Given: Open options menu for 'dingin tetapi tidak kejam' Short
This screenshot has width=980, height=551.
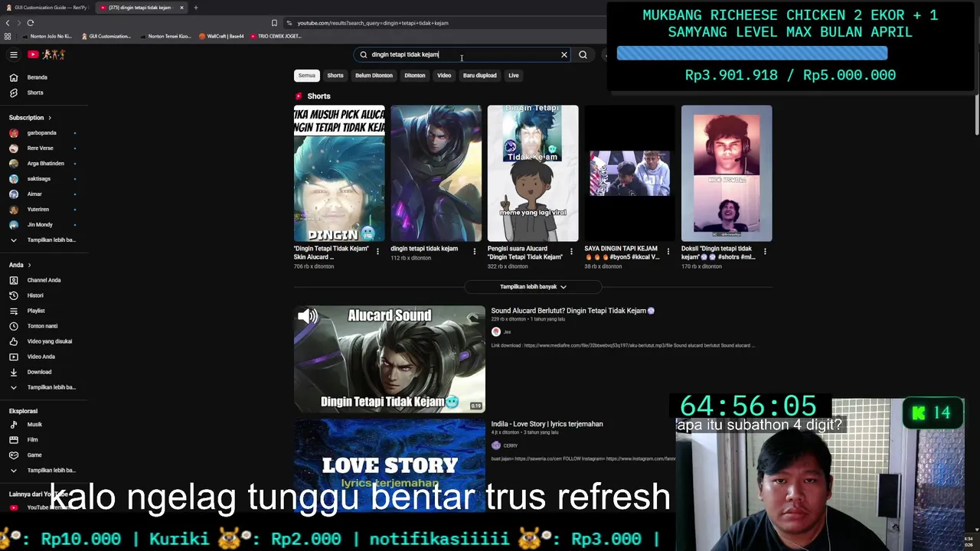Looking at the screenshot, I should (474, 252).
